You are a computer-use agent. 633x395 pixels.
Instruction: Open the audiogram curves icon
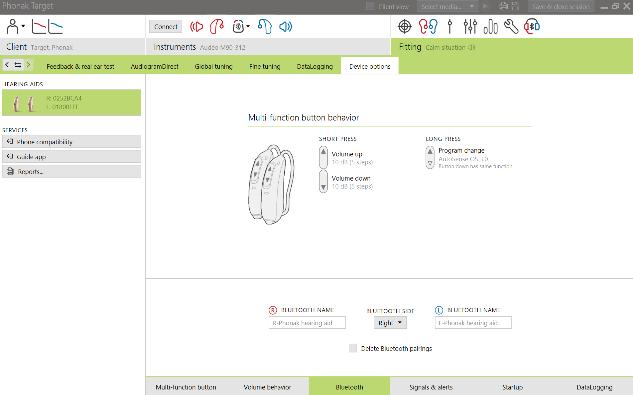tap(48, 27)
